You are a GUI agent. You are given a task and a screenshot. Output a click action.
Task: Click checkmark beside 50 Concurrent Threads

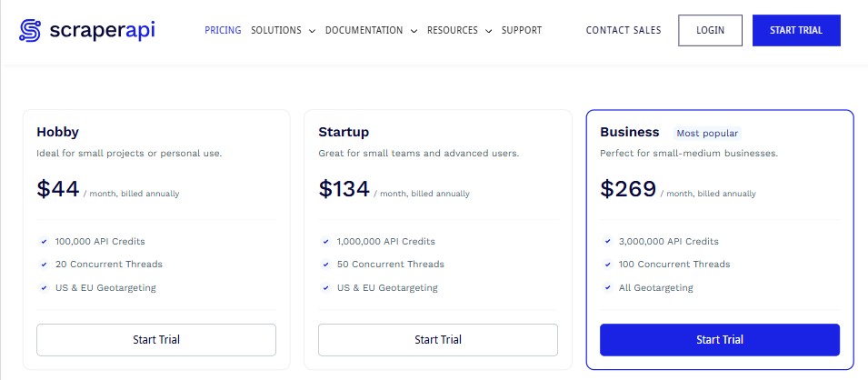point(325,265)
